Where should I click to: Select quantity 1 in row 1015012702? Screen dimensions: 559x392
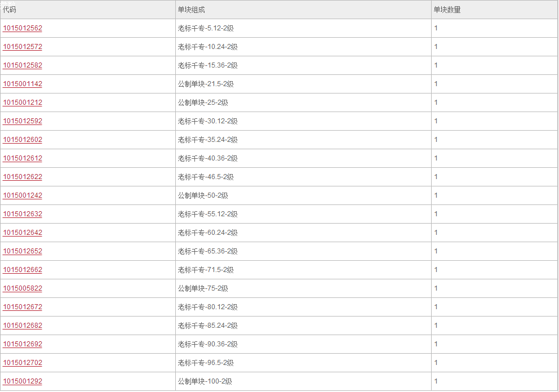494,362
